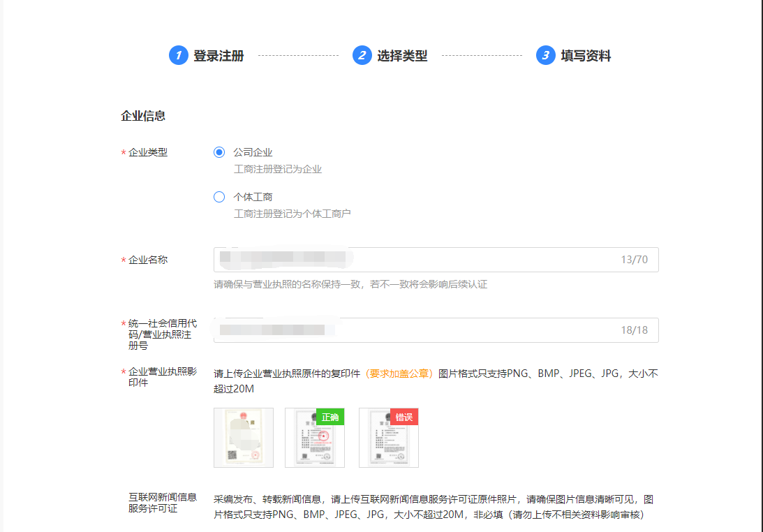
Task: Select the 填写资料 step label
Action: 586,56
